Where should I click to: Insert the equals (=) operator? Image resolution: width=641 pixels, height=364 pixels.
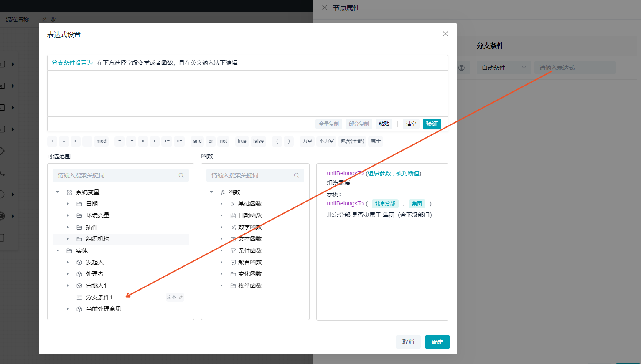pos(120,141)
